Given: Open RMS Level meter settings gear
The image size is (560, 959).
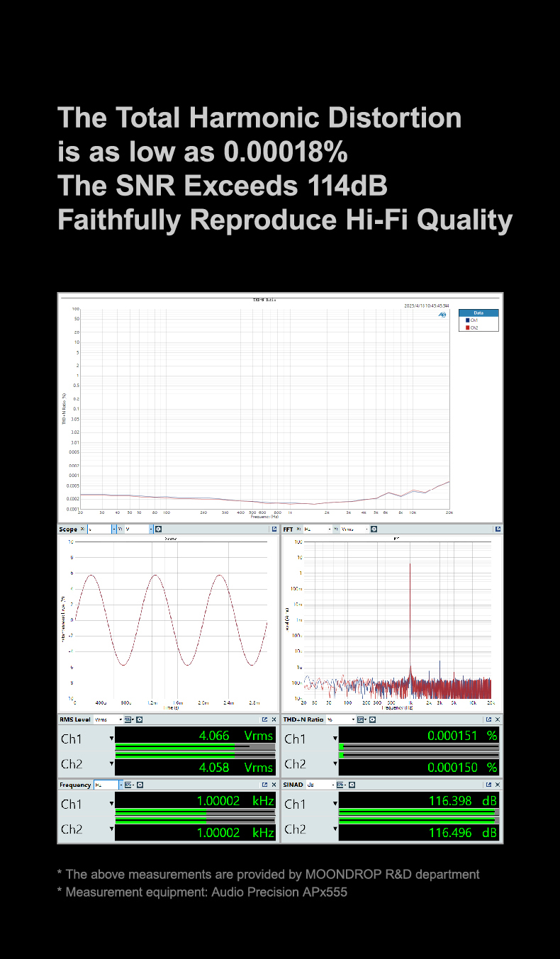Looking at the screenshot, I should (140, 719).
